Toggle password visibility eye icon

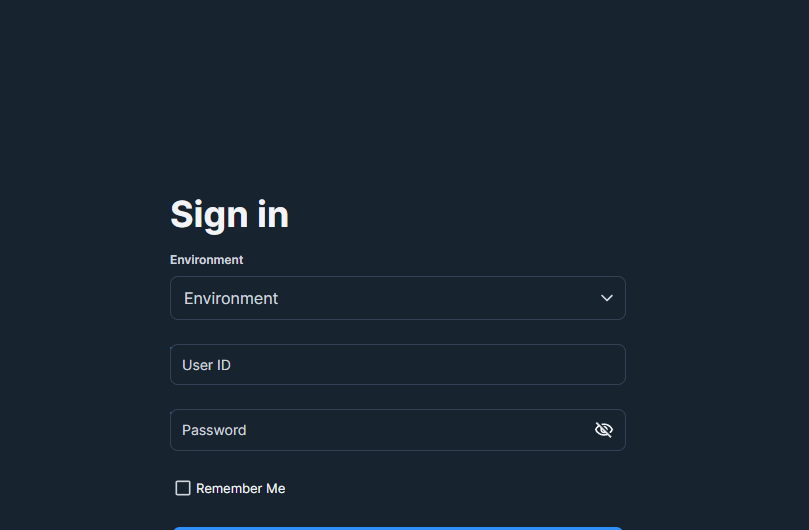pos(603,430)
